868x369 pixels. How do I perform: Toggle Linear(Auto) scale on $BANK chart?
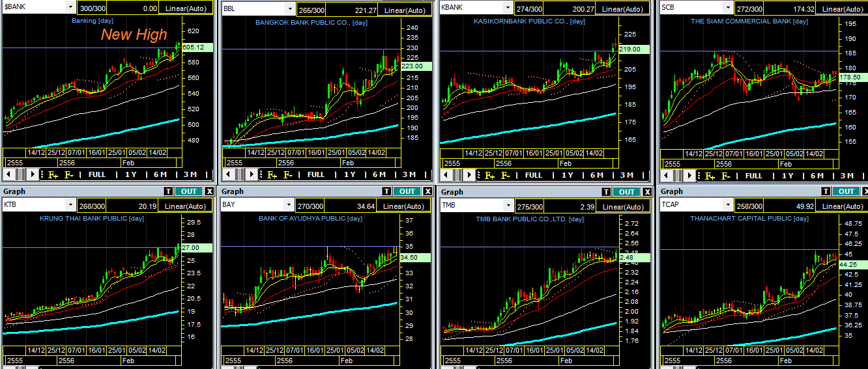[186, 9]
